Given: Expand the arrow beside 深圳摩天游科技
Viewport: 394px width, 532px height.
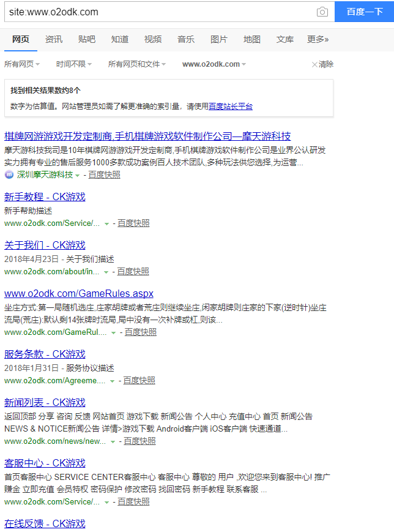Looking at the screenshot, I should pyautogui.click(x=78, y=176).
